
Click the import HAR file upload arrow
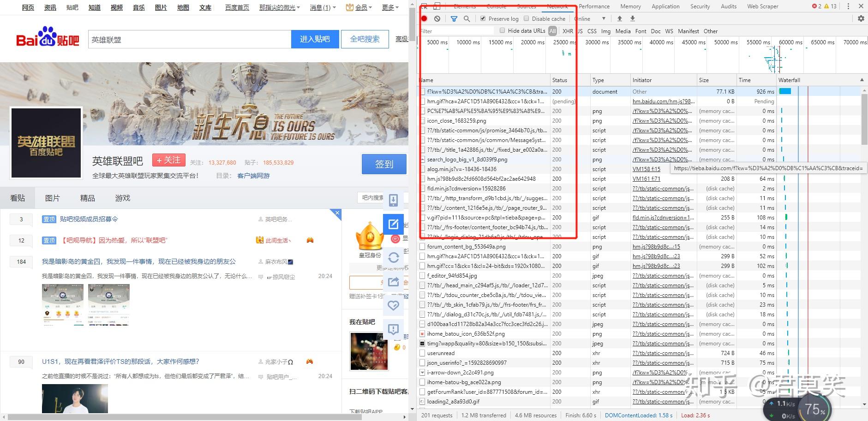pyautogui.click(x=620, y=19)
